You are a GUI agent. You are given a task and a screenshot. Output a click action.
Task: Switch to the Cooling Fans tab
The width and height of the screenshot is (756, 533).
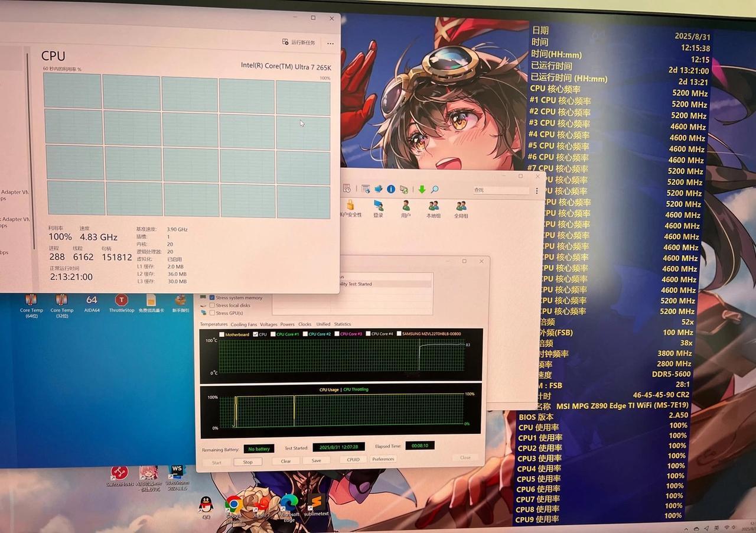coord(244,324)
